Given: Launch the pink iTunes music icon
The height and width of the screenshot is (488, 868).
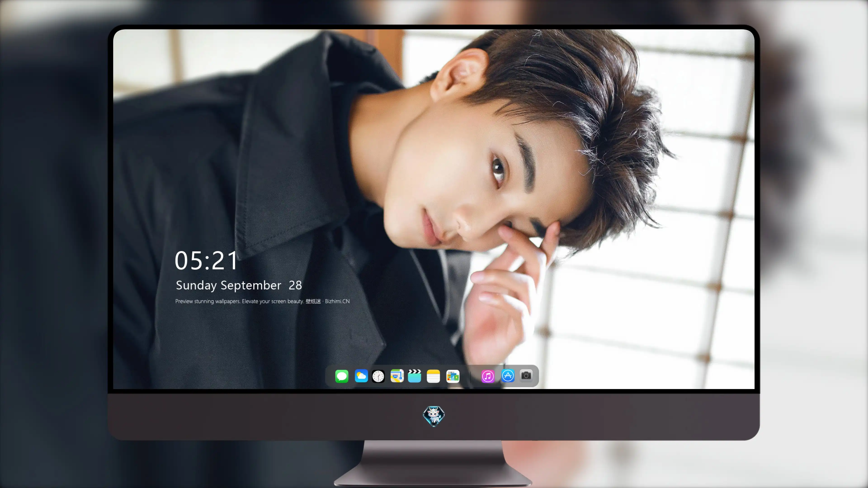Looking at the screenshot, I should 488,376.
